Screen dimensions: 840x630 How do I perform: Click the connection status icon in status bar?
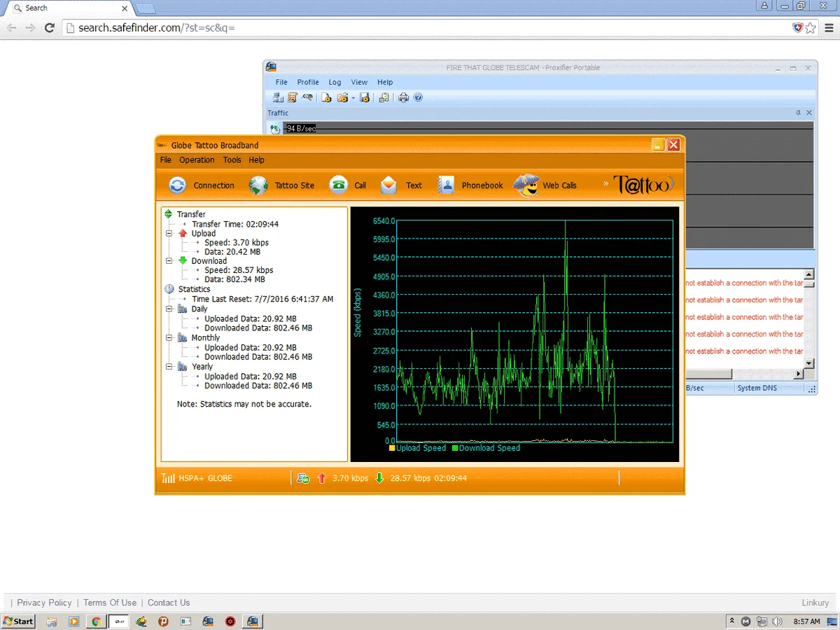tap(303, 478)
